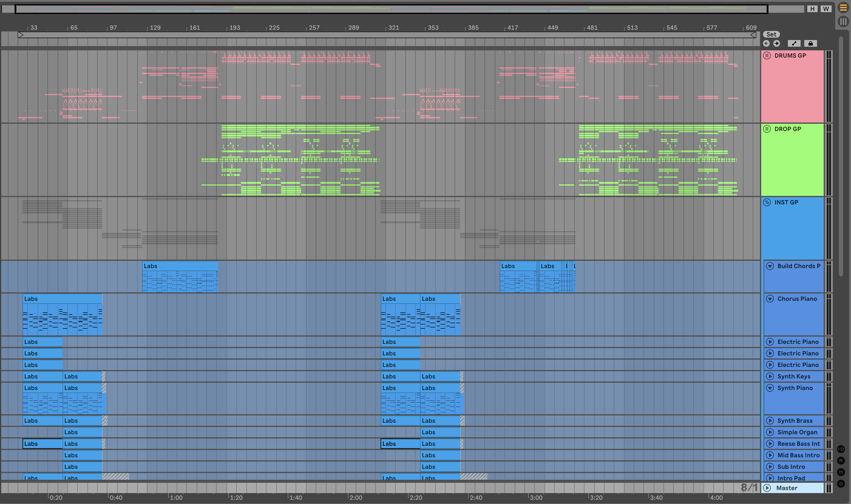
Task: Click the H optimize height button
Action: [812, 9]
